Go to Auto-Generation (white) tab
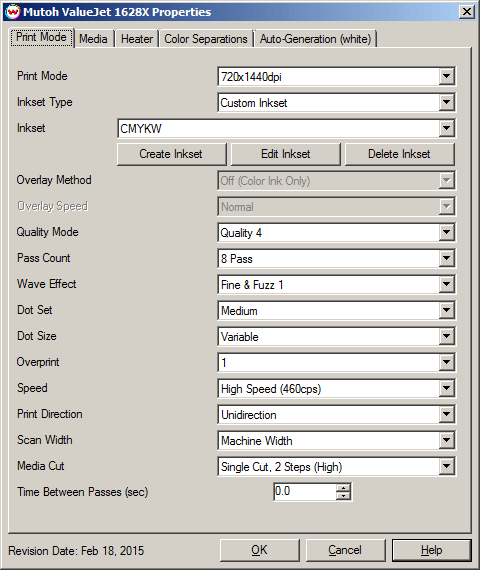The image size is (480, 570). click(x=315, y=39)
